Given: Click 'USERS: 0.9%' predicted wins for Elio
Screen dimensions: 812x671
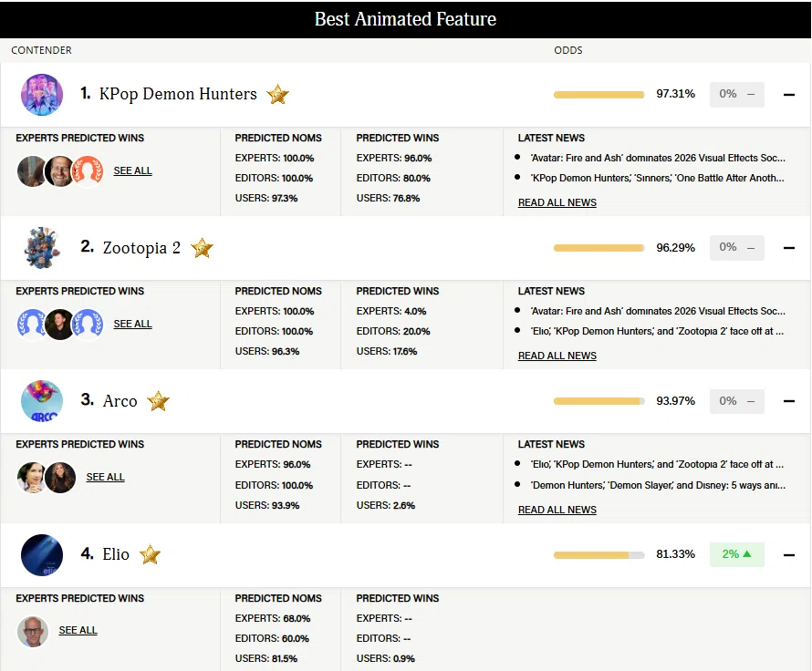Looking at the screenshot, I should coord(385,658).
